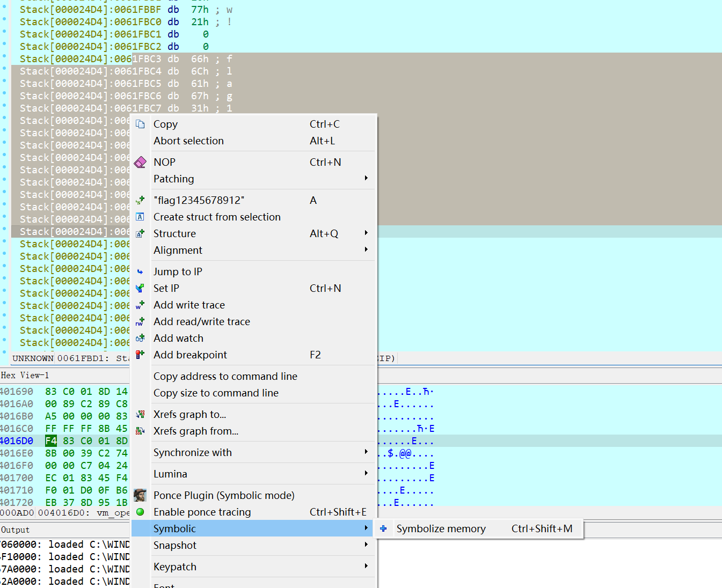This screenshot has width=722, height=588.
Task: Click the green Enable ponce tracing icon
Action: coord(140,512)
